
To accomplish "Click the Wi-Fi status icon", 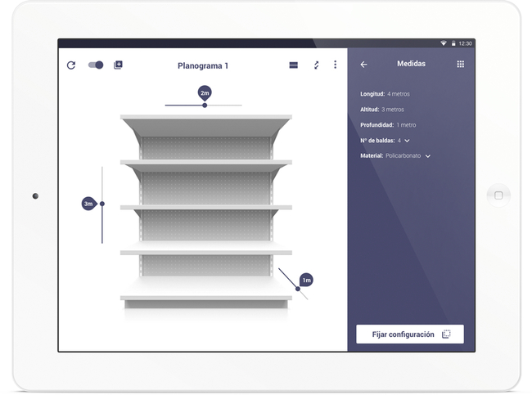I will pyautogui.click(x=443, y=43).
